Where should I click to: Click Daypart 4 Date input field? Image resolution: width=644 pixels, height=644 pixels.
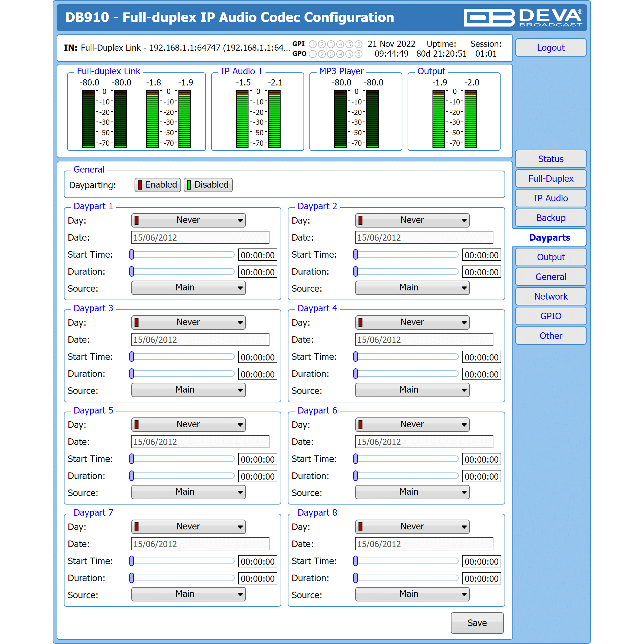point(424,340)
